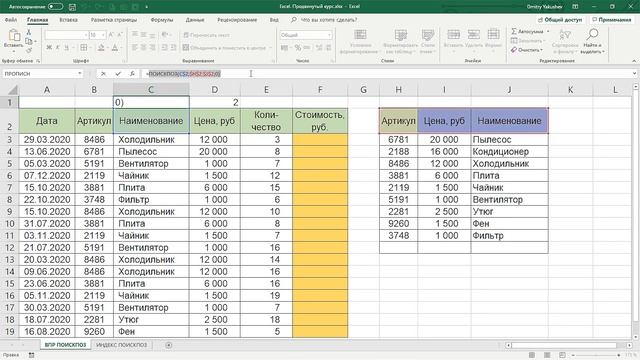Switch to the Вид ribbon tab
The image size is (640, 360).
pos(274,20)
